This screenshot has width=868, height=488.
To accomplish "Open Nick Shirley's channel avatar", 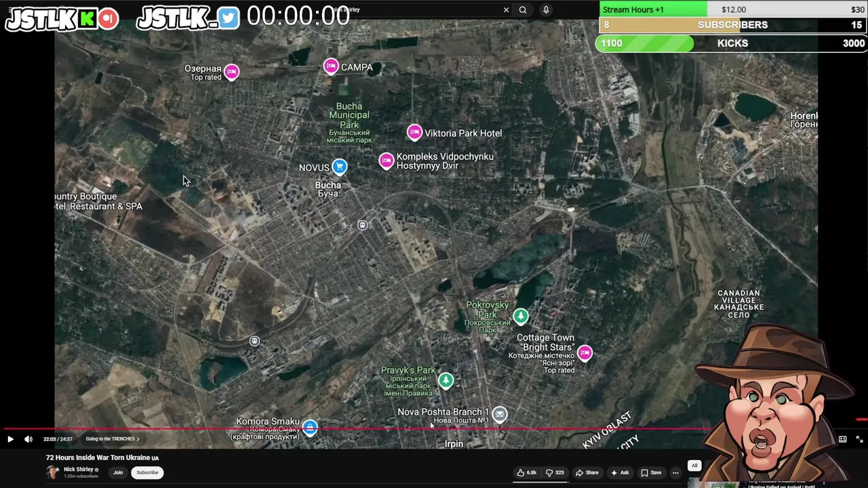I will point(53,472).
